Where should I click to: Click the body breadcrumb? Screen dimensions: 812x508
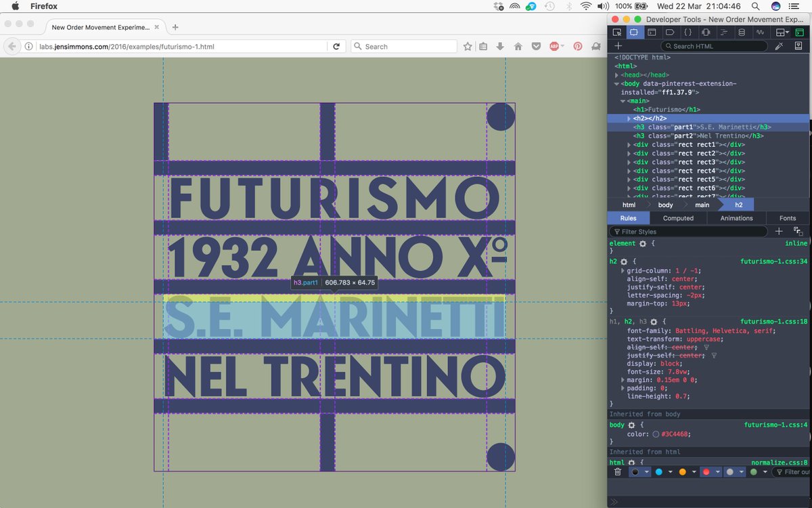point(665,205)
